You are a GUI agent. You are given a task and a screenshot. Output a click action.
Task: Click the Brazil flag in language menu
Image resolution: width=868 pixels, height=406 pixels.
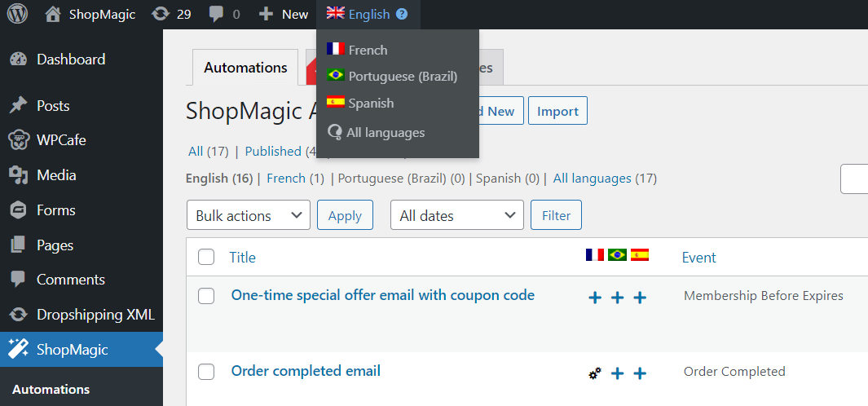[x=336, y=75]
